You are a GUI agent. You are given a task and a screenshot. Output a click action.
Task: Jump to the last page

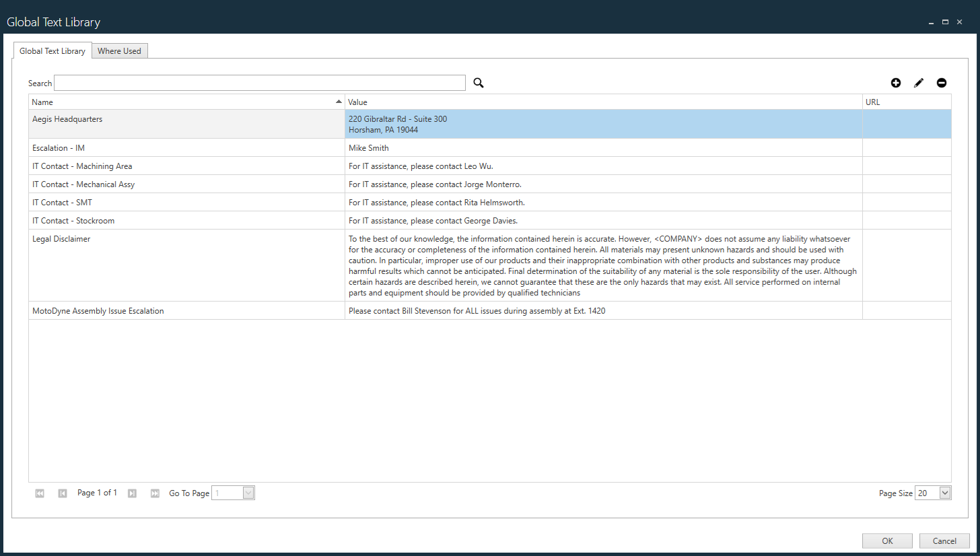pyautogui.click(x=155, y=493)
